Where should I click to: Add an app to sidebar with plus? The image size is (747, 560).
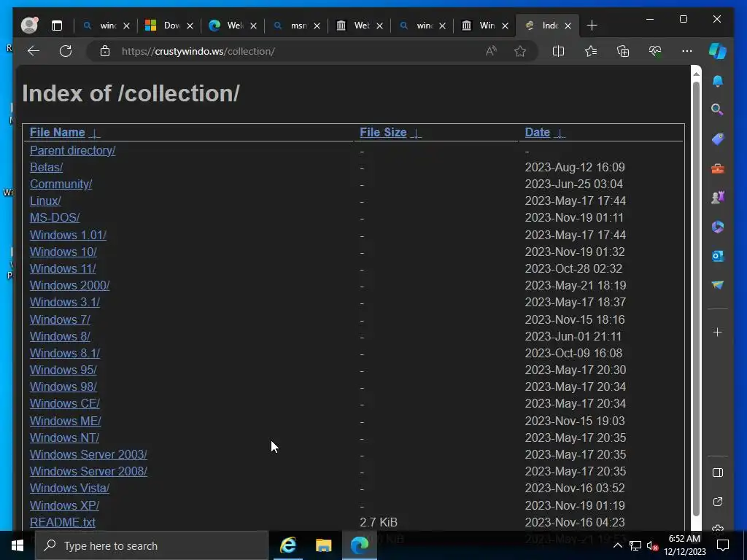718,332
